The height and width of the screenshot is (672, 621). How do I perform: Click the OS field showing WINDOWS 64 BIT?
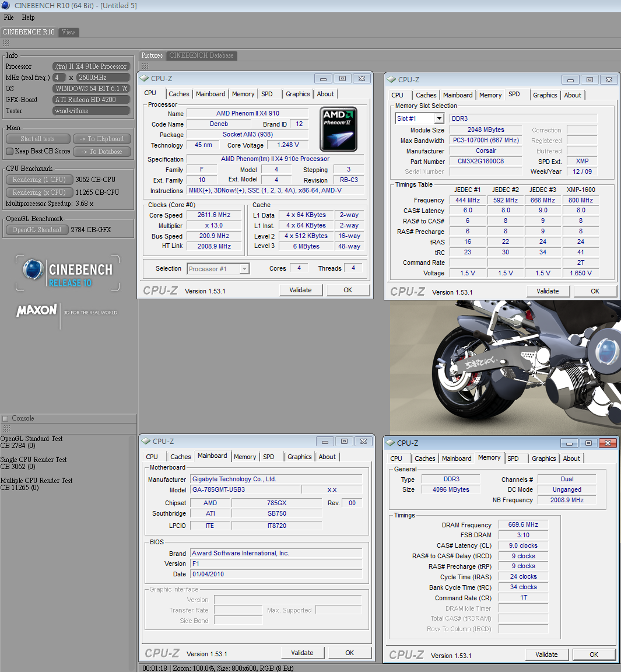(x=91, y=89)
